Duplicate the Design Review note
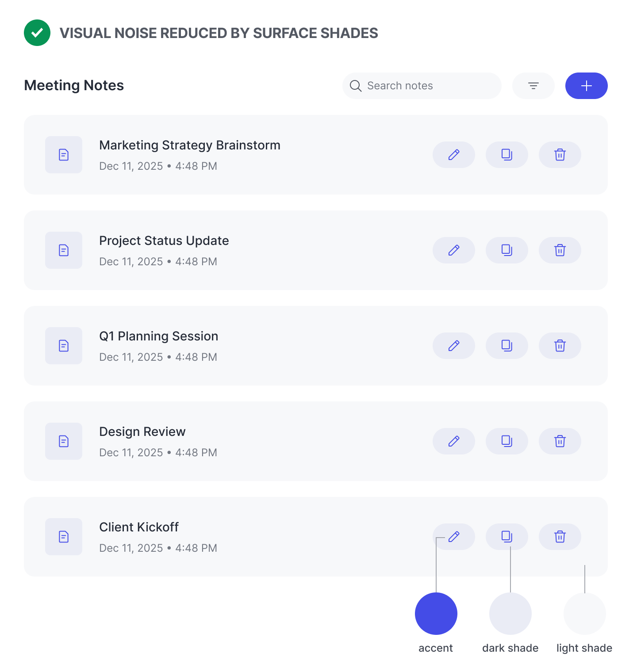The image size is (637, 672). [507, 441]
